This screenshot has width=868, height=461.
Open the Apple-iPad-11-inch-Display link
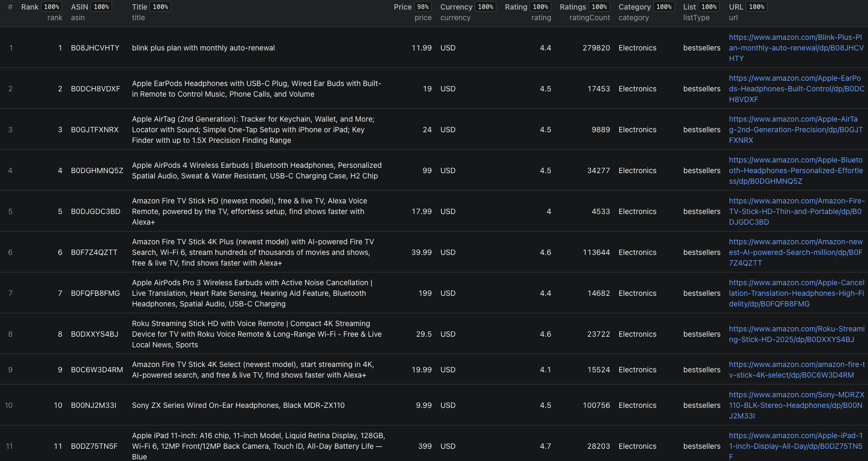796,446
